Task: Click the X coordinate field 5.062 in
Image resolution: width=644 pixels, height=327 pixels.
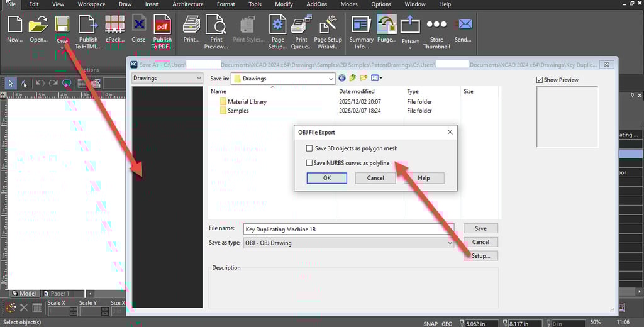Action: click(482, 324)
